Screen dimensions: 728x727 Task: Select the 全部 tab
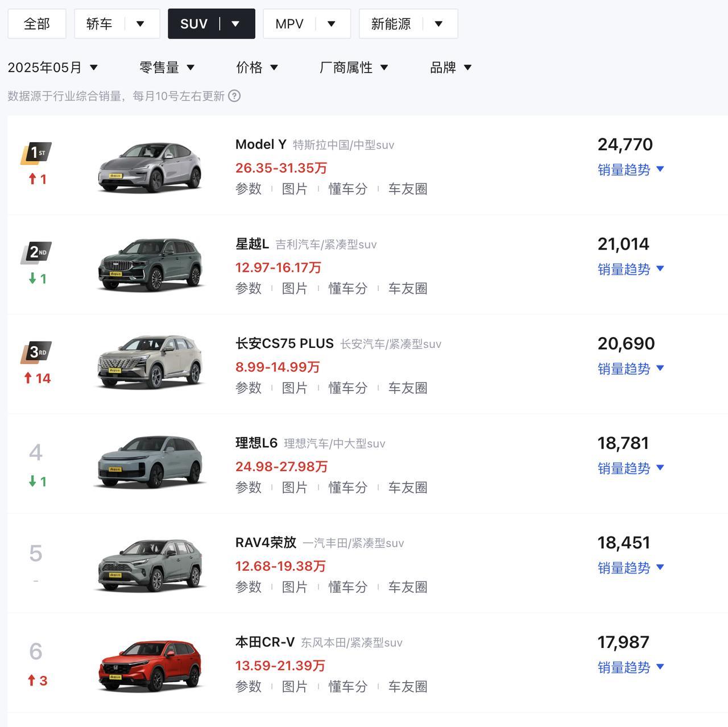[37, 24]
